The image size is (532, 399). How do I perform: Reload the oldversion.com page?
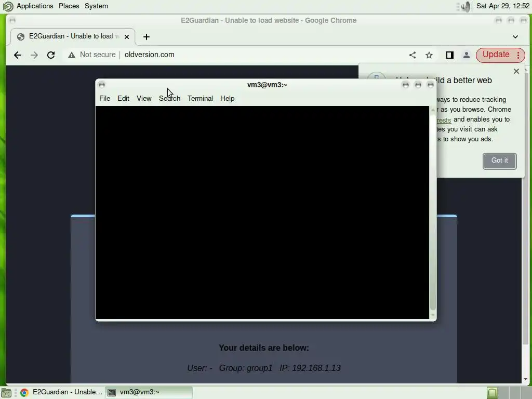pyautogui.click(x=51, y=55)
